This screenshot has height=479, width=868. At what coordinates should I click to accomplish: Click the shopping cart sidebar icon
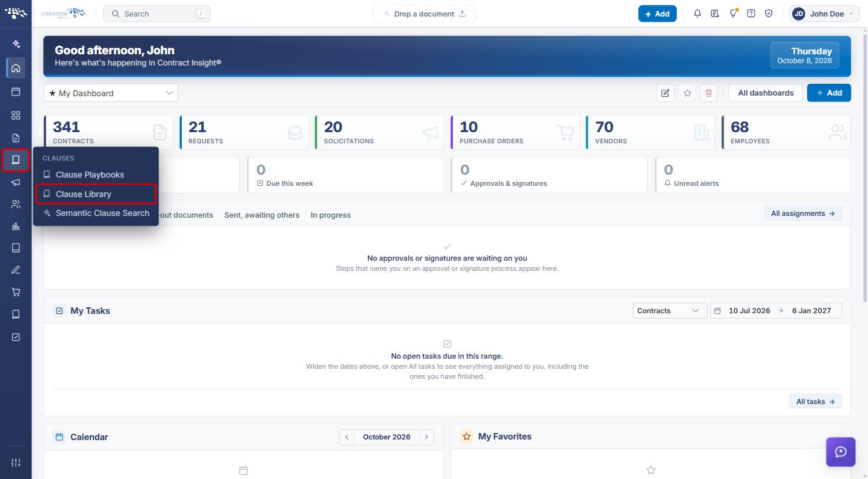[x=16, y=292]
